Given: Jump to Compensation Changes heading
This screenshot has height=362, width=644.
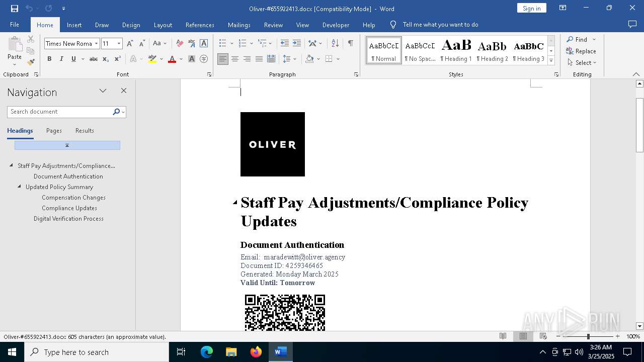Looking at the screenshot, I should coord(73,198).
